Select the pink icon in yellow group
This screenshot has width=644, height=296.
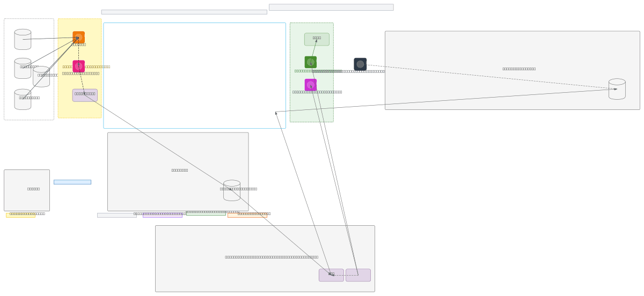78,66
